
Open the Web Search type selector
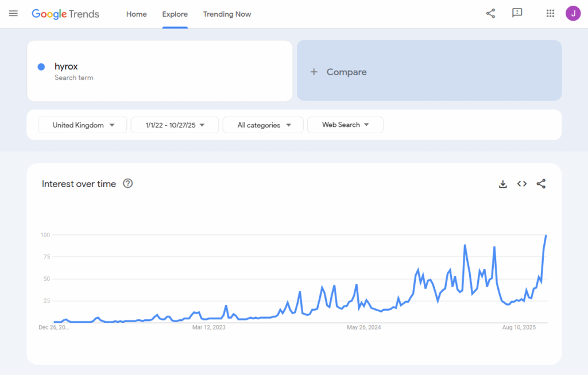(345, 125)
